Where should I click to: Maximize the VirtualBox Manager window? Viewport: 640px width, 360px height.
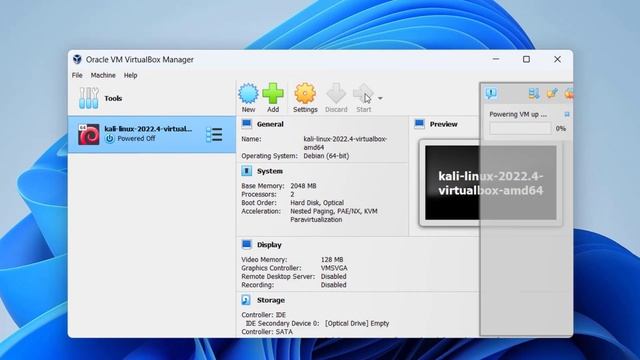(x=526, y=59)
